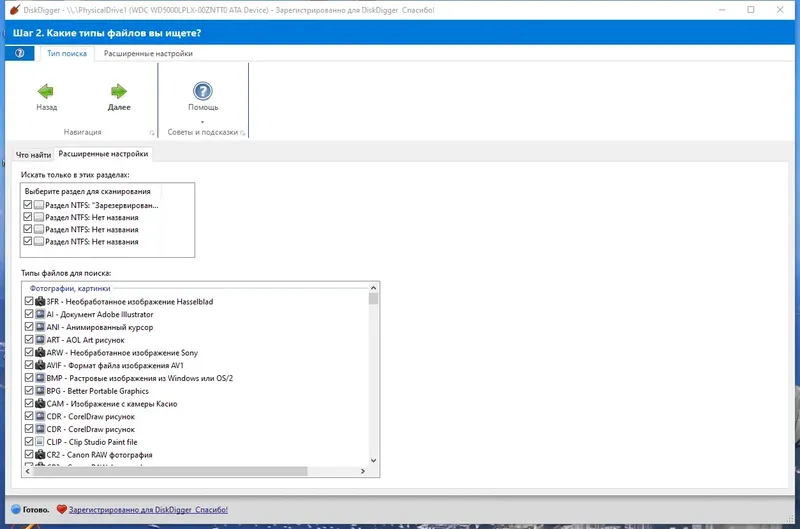The width and height of the screenshot is (800, 529).
Task: Click the drive icon of Зарезервирован partition
Action: click(39, 205)
